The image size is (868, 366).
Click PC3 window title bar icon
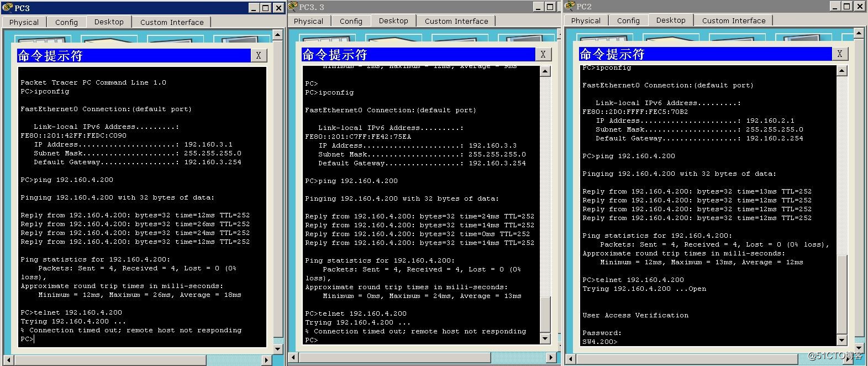pyautogui.click(x=7, y=8)
